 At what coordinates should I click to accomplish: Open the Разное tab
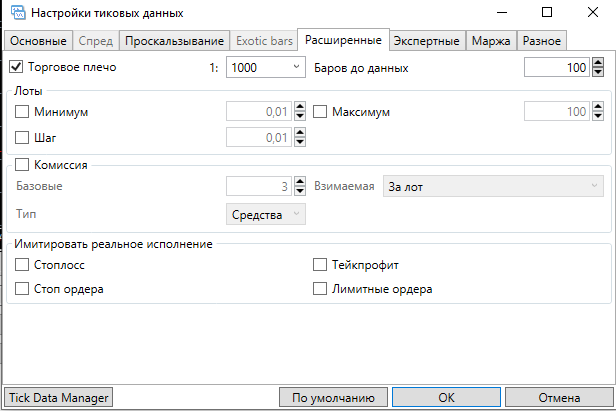click(542, 41)
